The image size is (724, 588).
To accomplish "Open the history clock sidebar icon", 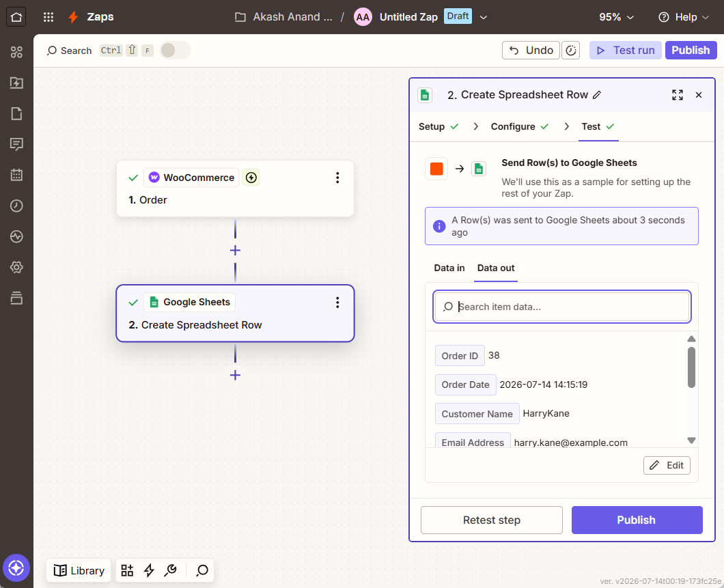I will click(x=16, y=206).
